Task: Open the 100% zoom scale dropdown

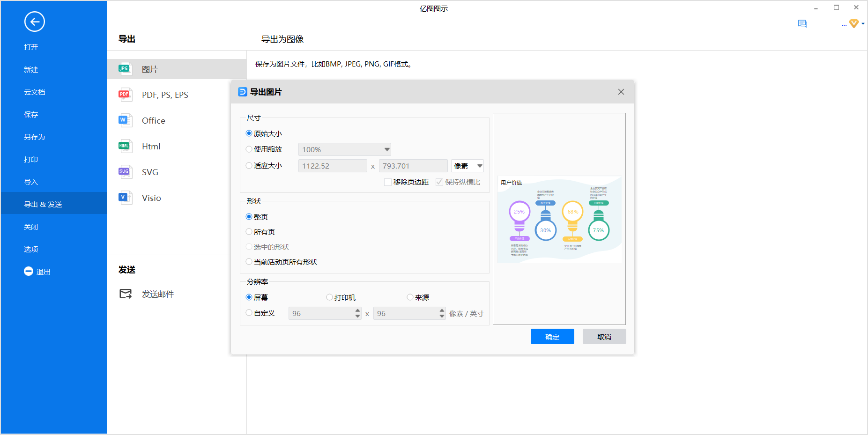Action: (345, 149)
